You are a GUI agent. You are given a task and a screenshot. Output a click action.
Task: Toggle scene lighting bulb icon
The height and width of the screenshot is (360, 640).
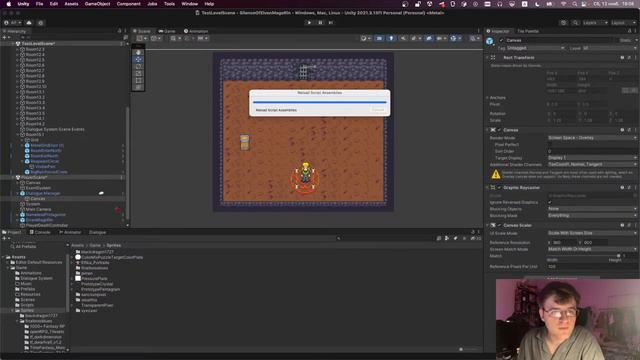pos(391,38)
